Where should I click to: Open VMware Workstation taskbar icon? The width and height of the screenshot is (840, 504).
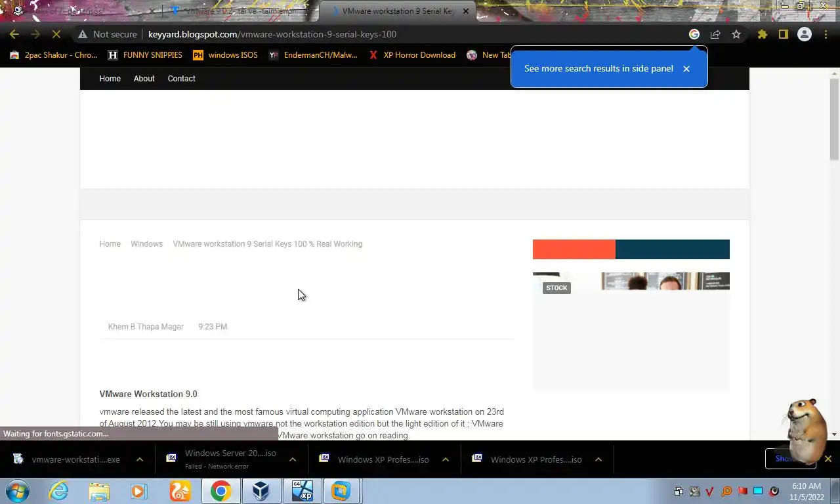[341, 491]
